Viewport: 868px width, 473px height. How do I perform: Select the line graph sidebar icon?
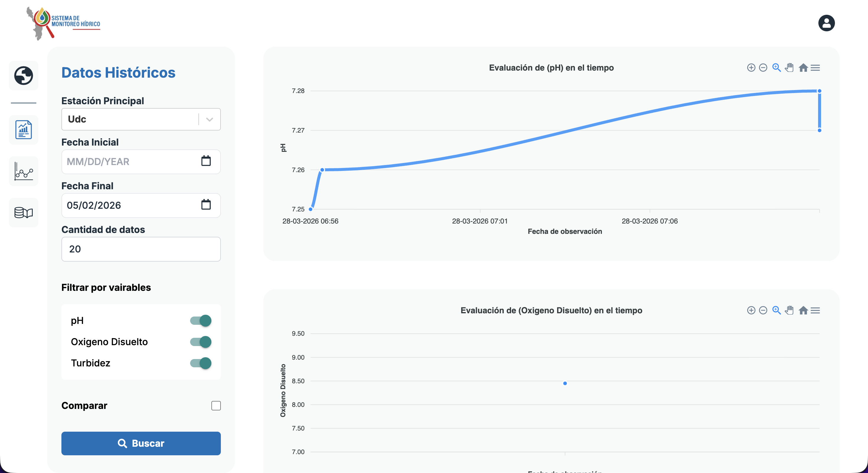pyautogui.click(x=24, y=171)
